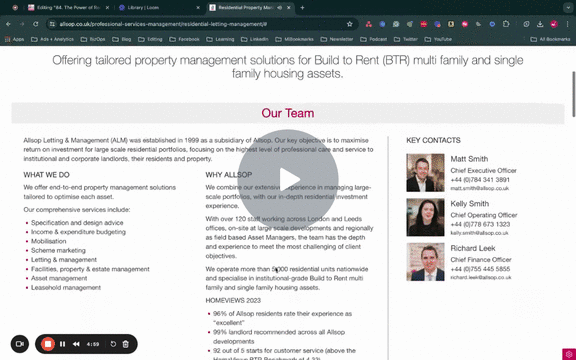Click the richard.leek@allsop.co.uk email link

481,277
